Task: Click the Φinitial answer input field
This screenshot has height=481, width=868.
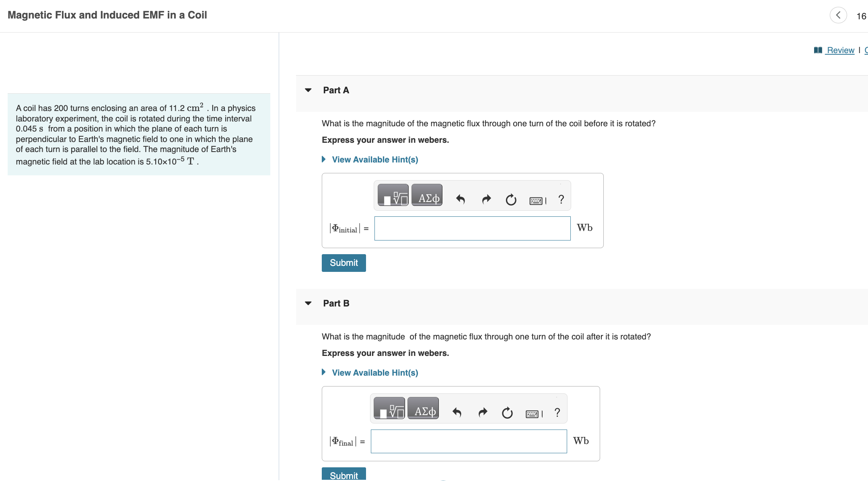Action: pos(473,228)
